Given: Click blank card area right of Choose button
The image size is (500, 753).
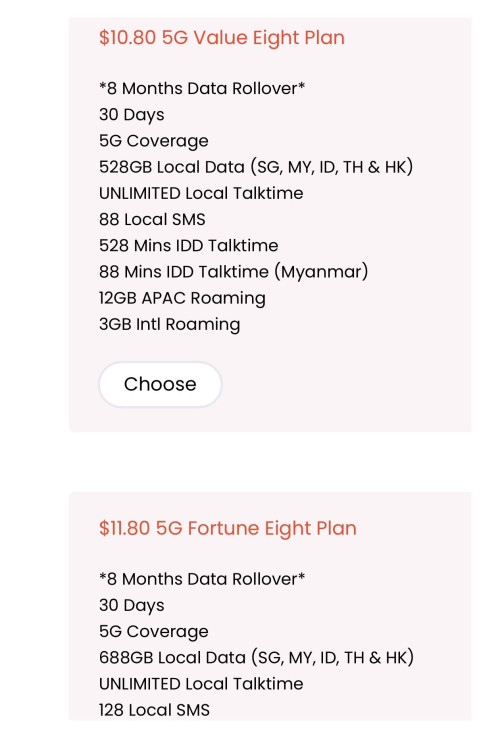Looking at the screenshot, I should [346, 384].
